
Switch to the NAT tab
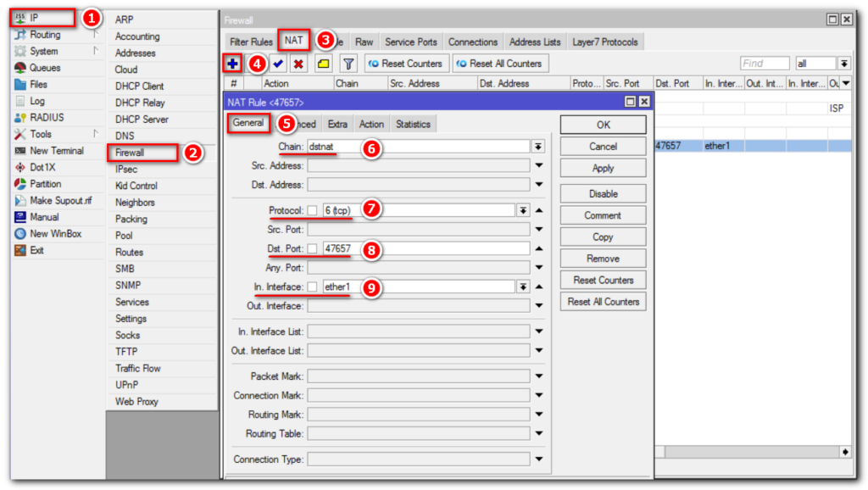[293, 41]
